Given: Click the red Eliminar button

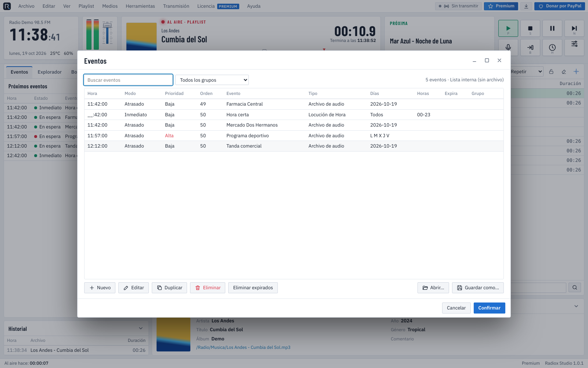Looking at the screenshot, I should [208, 288].
